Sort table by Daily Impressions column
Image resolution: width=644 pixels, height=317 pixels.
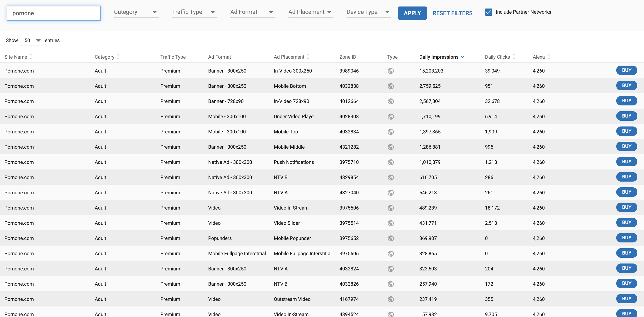click(x=441, y=57)
